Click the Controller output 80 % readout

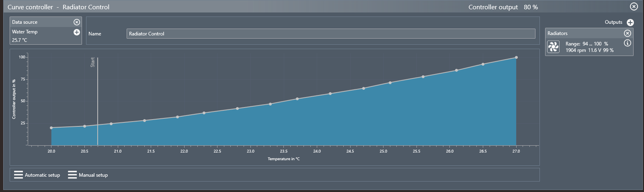(x=503, y=7)
